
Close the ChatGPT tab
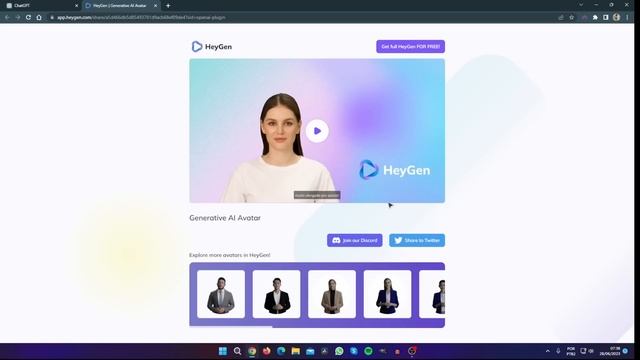pos(76,6)
